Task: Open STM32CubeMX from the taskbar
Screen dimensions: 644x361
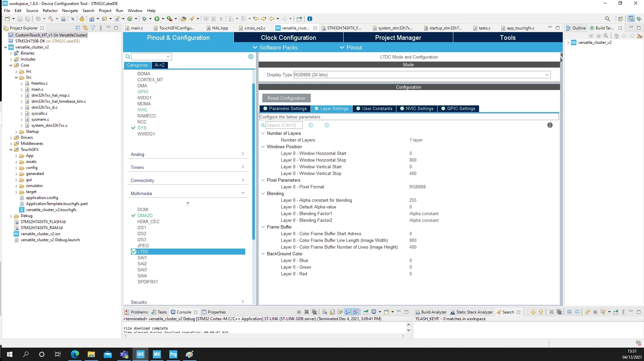Action: click(x=157, y=354)
